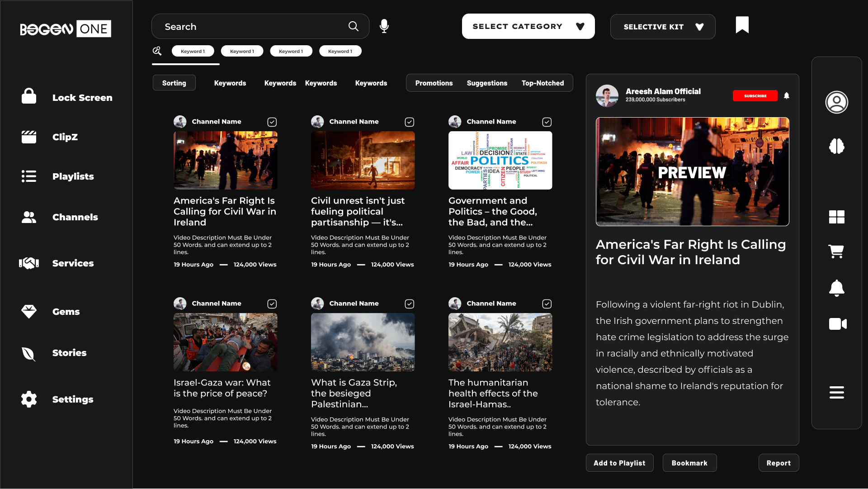Toggle checkbox on Ireland Civil War video
Screen dimensions: 868x489
272,122
